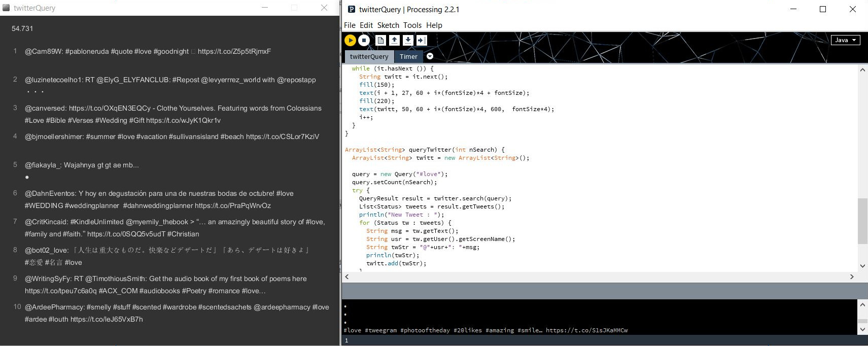Viewport: 868px width, 346px height.
Task: Click the code editor scroll up arrow
Action: click(x=862, y=70)
